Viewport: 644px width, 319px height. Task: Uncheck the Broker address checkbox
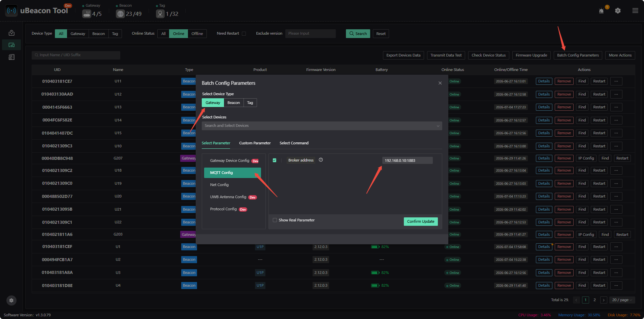point(275,160)
